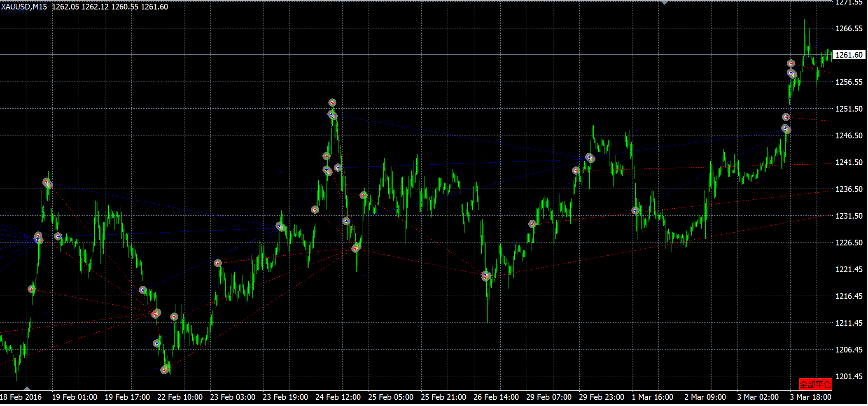Click the 3 Mar 02:00 time label
Viewport: 868px width, 406px height.
[758, 397]
